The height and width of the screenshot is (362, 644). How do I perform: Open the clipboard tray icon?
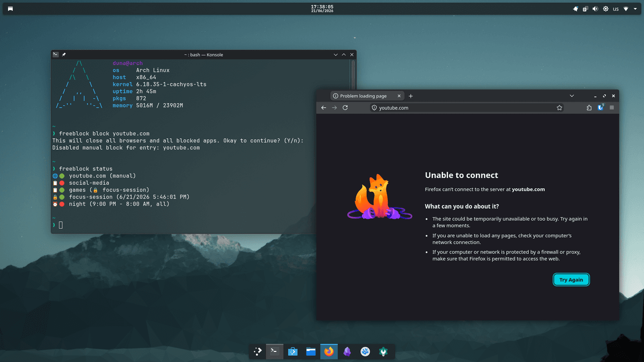coord(585,9)
